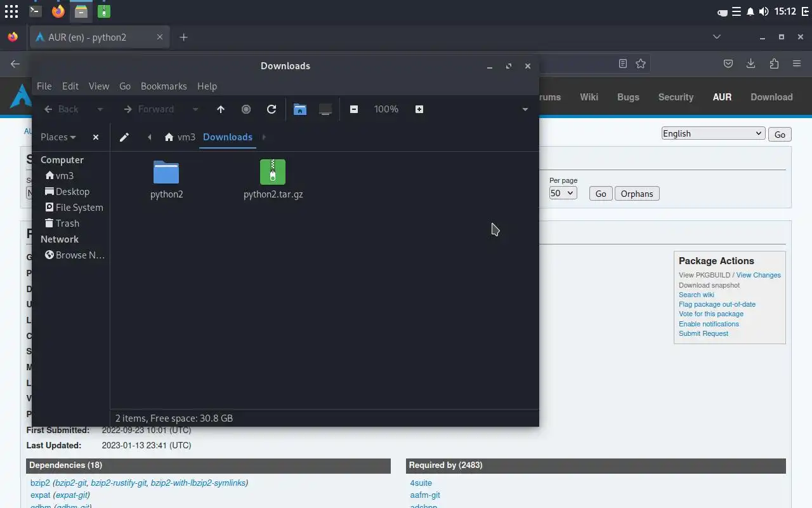812x508 pixels.
Task: List all Firefox tabs with the chevron
Action: (717, 37)
